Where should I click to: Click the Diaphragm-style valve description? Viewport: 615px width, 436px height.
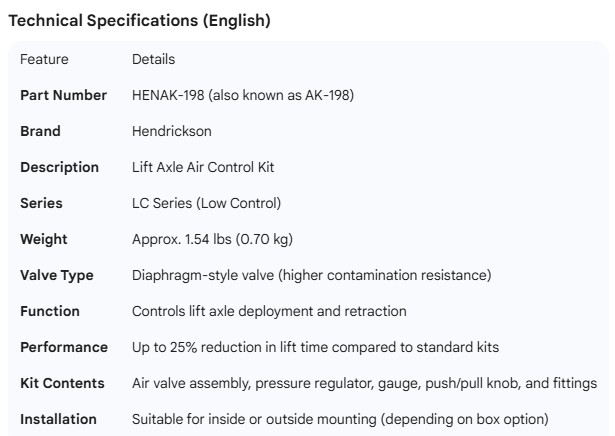311,276
